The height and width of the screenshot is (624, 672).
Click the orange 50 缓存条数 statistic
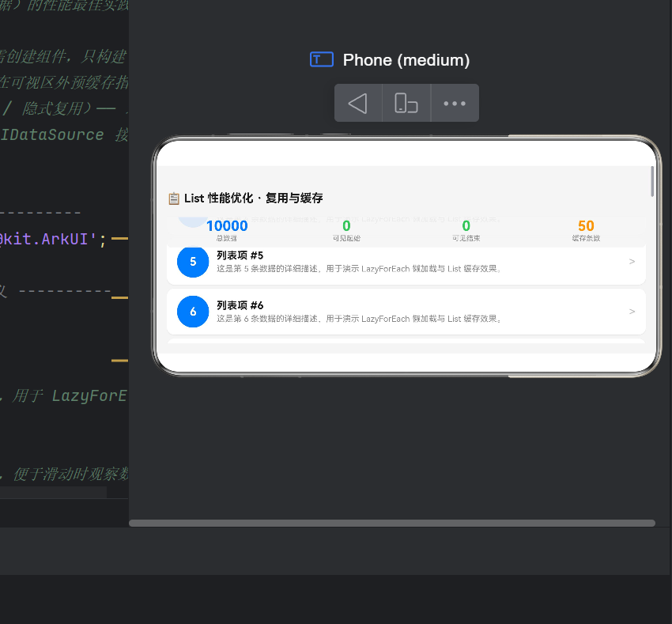point(586,230)
